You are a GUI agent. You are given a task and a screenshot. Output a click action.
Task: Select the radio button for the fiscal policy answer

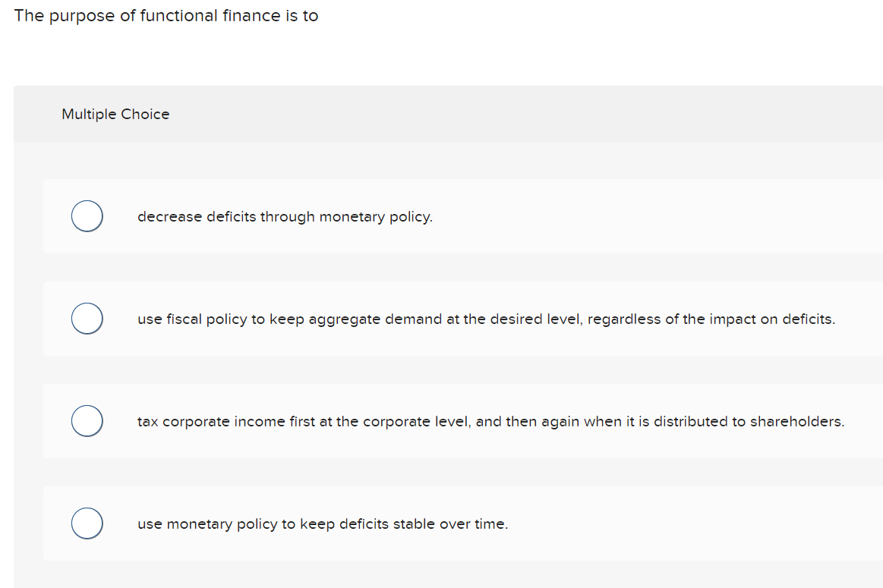click(x=87, y=319)
